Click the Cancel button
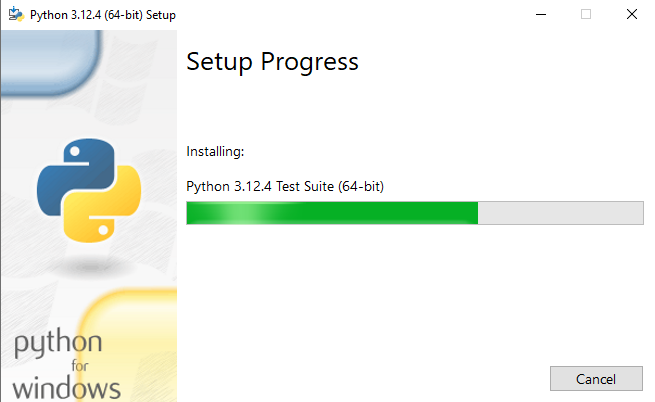This screenshot has height=402, width=655. 596,379
